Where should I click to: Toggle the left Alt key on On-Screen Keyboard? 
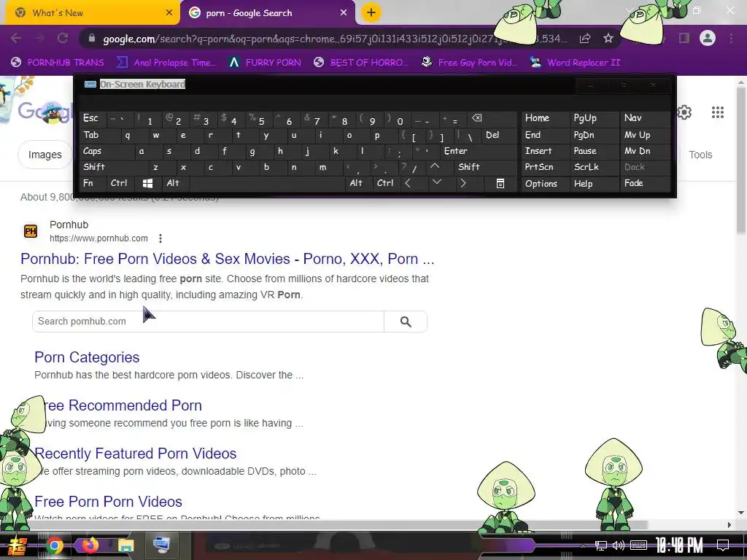click(x=175, y=183)
